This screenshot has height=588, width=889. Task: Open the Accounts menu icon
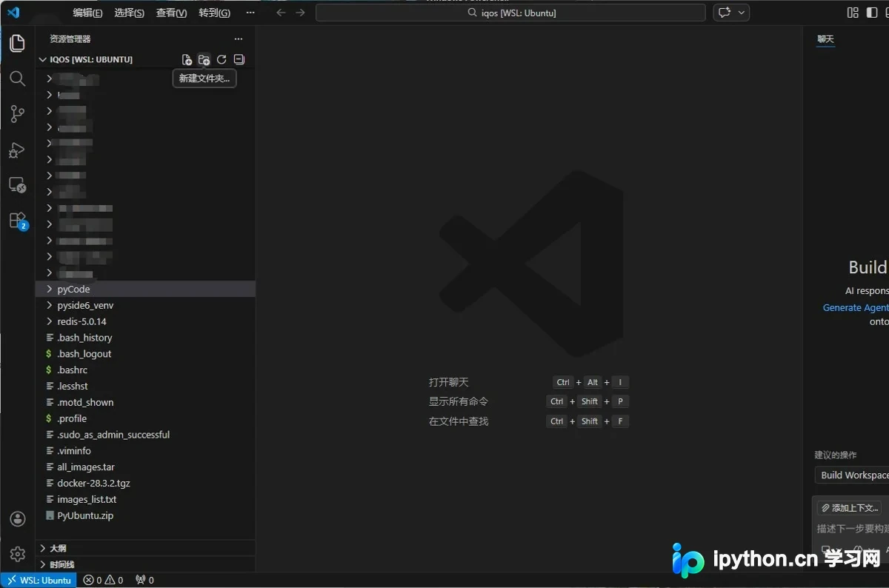[18, 519]
